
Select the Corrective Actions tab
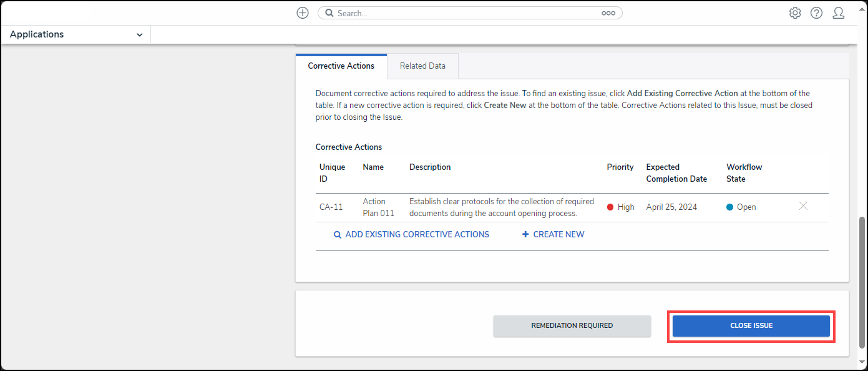[341, 66]
